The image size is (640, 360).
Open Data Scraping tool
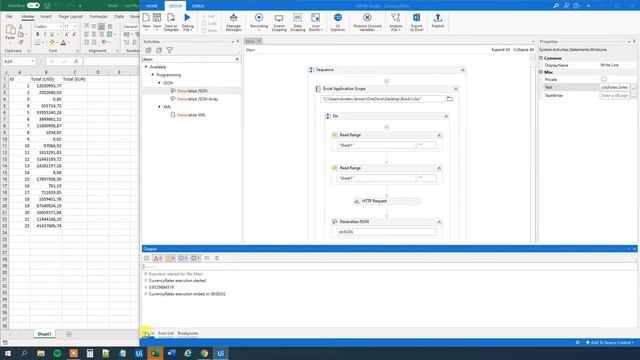[x=298, y=22]
